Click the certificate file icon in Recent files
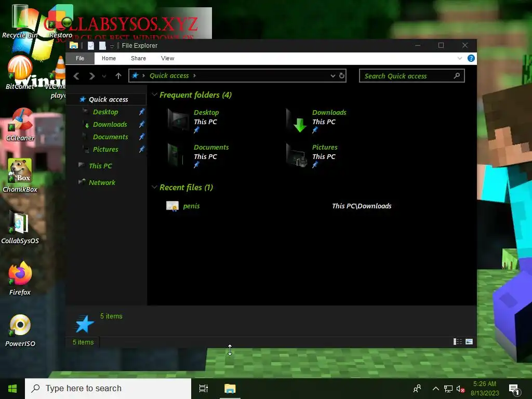The height and width of the screenshot is (399, 532). [172, 206]
